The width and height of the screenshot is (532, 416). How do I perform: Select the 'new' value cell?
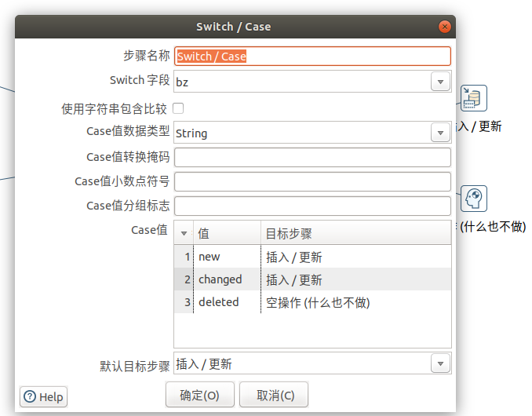click(227, 257)
